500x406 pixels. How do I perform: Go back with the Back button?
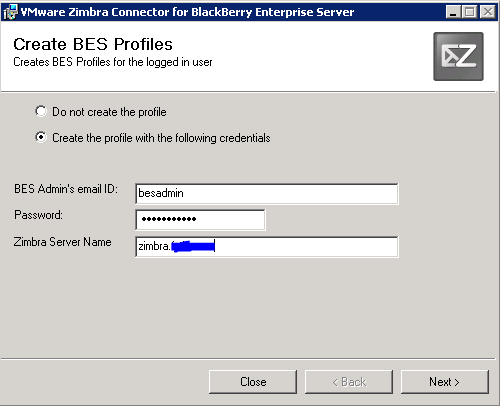[x=349, y=382]
